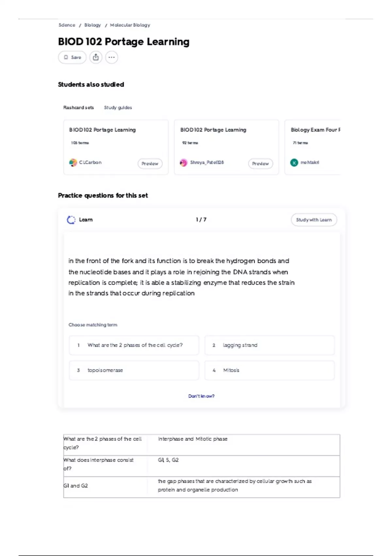
Task: Open the Biology breadcrumb link
Action: pos(92,25)
